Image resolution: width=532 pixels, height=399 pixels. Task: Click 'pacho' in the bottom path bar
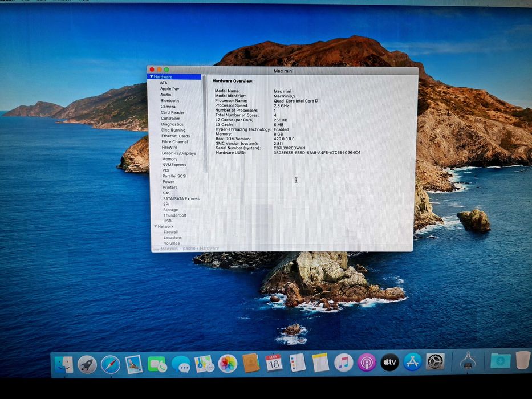pos(189,249)
